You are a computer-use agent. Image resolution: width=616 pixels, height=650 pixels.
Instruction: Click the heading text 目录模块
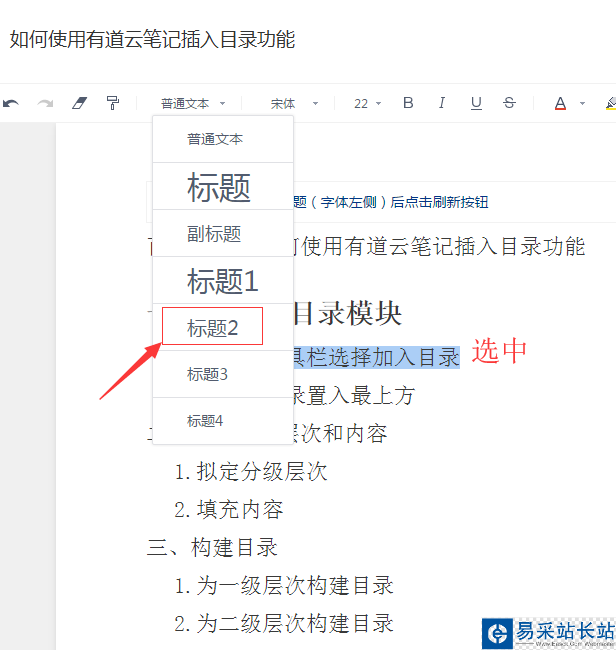pyautogui.click(x=347, y=313)
